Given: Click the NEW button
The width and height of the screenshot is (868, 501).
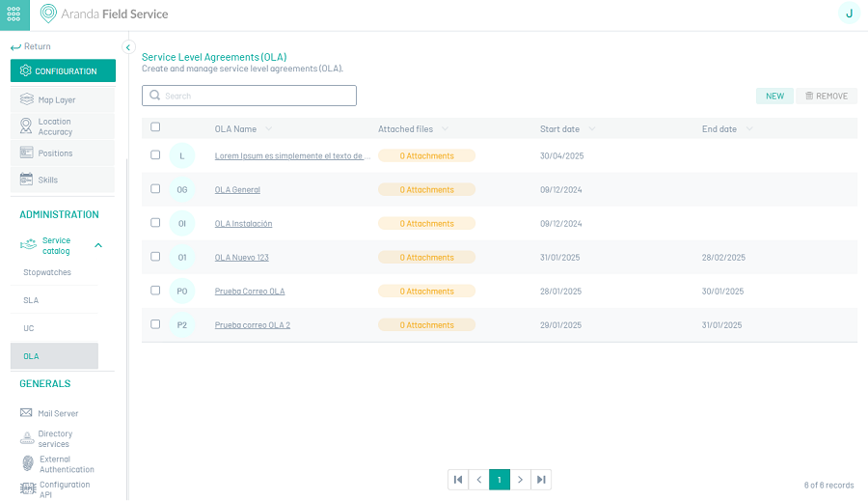Looking at the screenshot, I should [x=774, y=96].
